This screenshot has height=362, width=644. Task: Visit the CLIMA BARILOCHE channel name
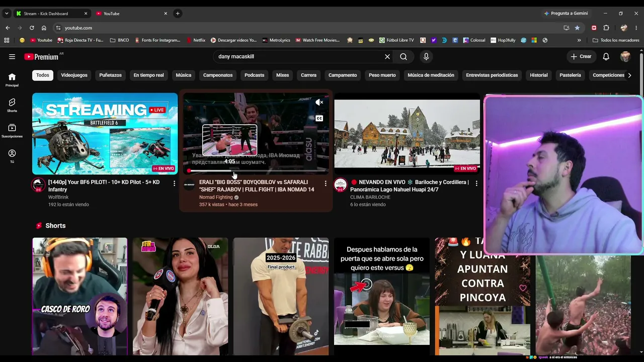pyautogui.click(x=370, y=197)
